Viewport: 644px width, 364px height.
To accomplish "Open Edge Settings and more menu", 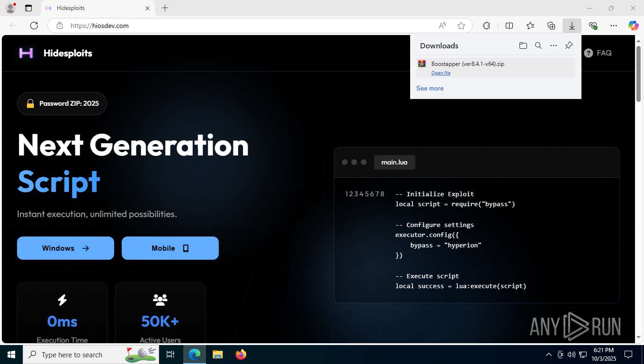I will (x=614, y=26).
